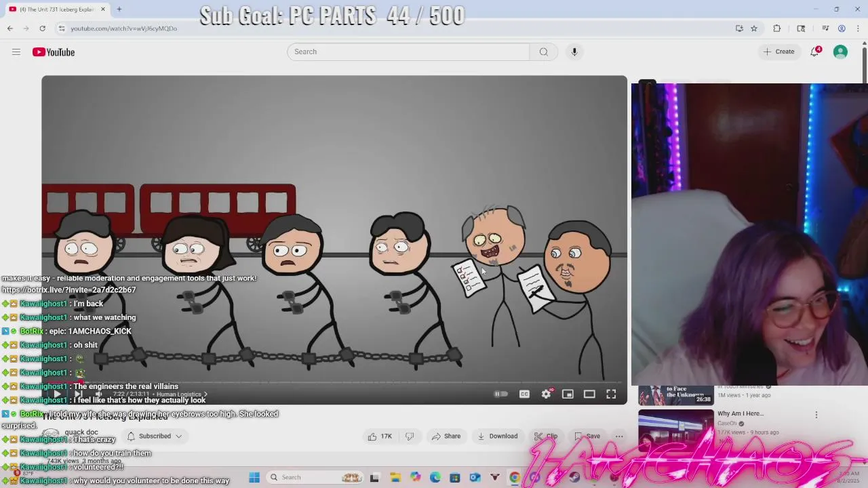Open the Subscribed notification dropdown
Image resolution: width=868 pixels, height=488 pixels.
pos(155,436)
